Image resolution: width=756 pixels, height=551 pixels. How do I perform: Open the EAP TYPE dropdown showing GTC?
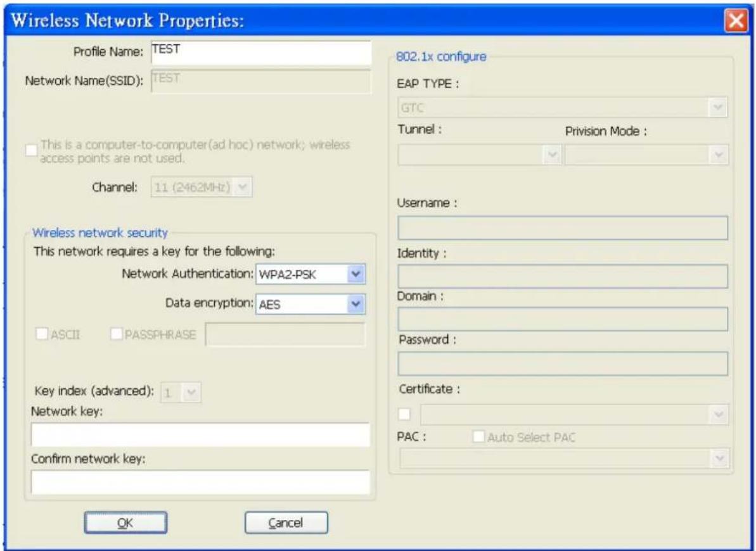coord(563,108)
